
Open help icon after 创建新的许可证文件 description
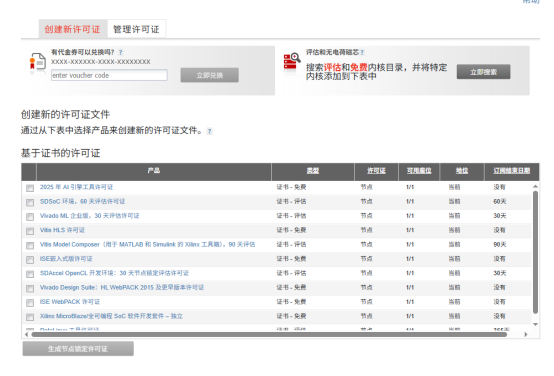[x=210, y=131]
